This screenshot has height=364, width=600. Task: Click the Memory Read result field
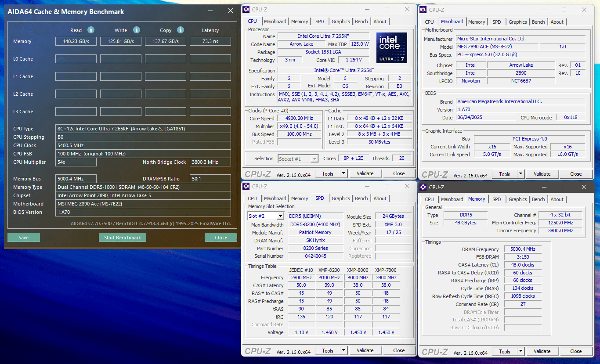(76, 41)
